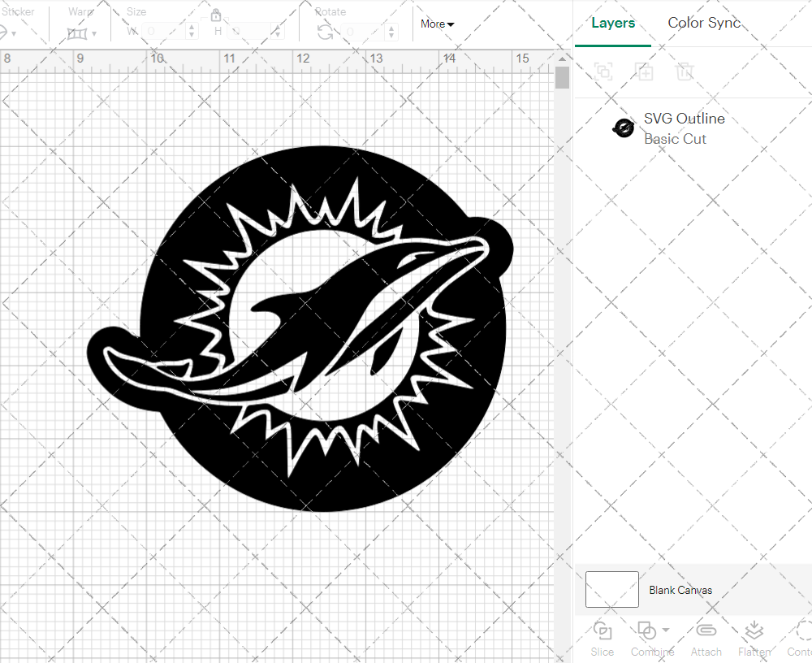Click the canvas scrollbar up arrow
The height and width of the screenshot is (663, 812).
563,58
